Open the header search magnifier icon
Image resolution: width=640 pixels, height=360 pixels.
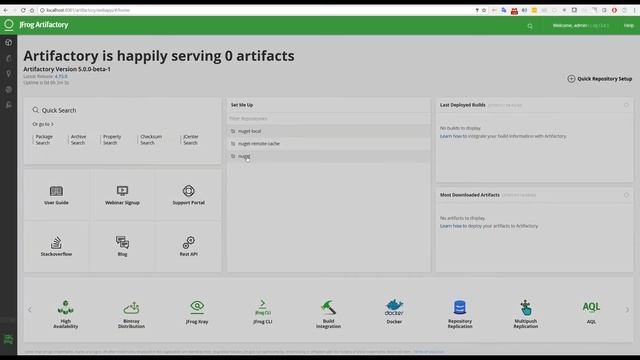[x=530, y=26]
